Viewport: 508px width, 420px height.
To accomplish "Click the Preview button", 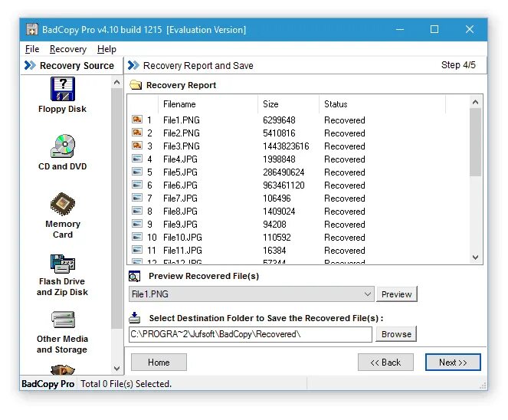I will click(397, 294).
